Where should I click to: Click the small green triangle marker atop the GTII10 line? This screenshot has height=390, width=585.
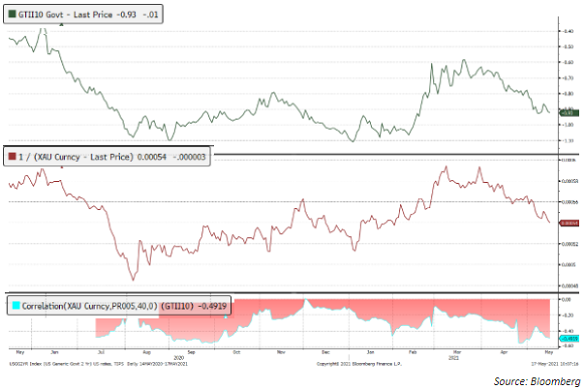coord(62,25)
